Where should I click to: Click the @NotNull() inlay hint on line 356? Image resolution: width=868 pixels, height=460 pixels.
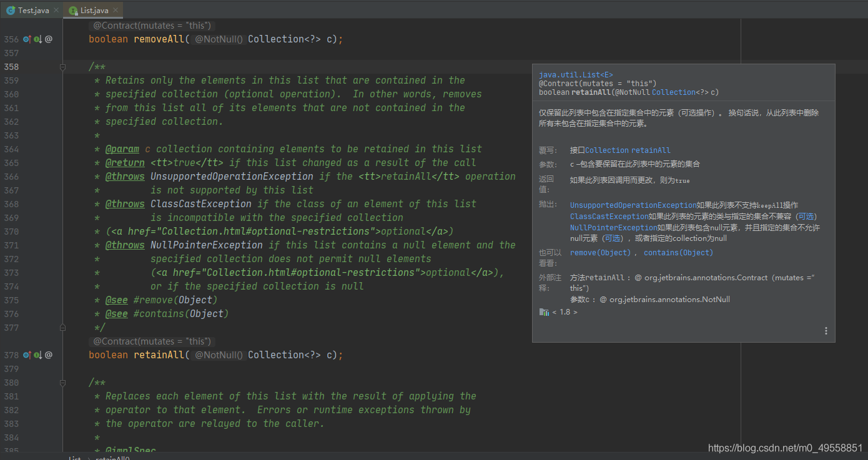[x=219, y=39]
